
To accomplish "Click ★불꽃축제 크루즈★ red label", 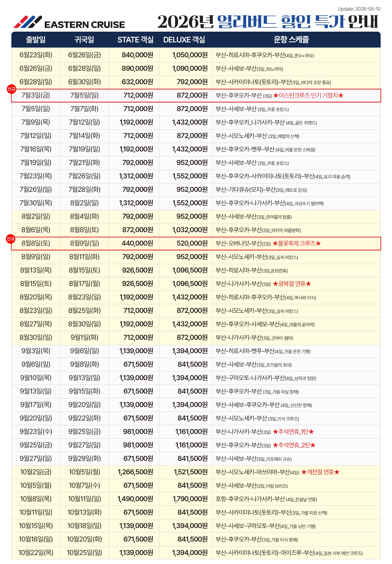I will coord(297,243).
